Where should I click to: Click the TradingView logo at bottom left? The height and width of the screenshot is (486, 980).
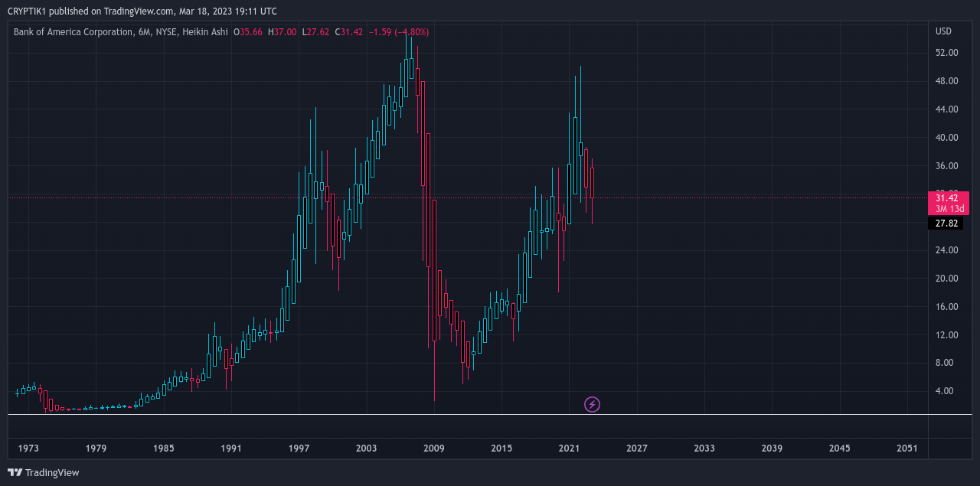44,472
